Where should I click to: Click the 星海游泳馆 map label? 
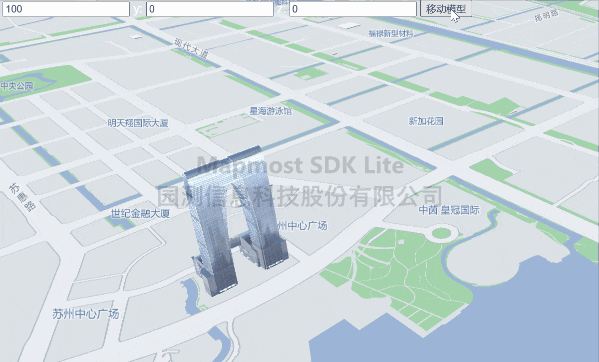(271, 111)
